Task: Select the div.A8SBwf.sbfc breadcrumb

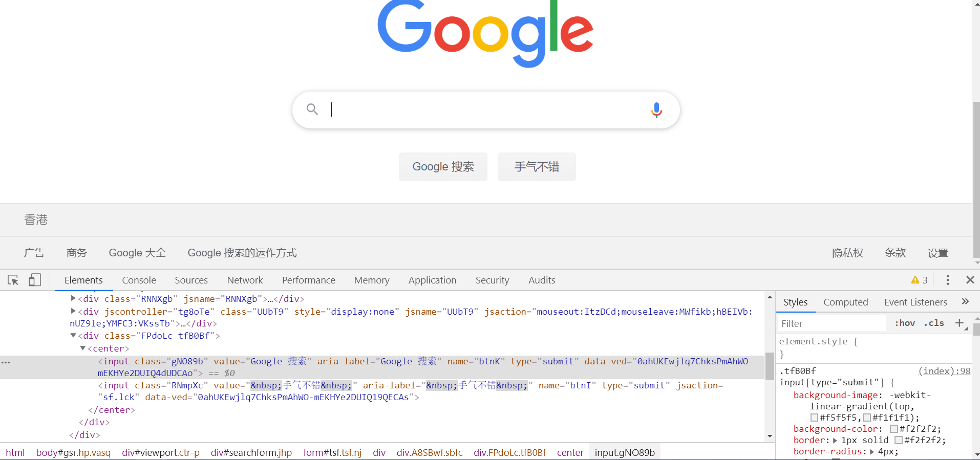Action: coord(430,452)
